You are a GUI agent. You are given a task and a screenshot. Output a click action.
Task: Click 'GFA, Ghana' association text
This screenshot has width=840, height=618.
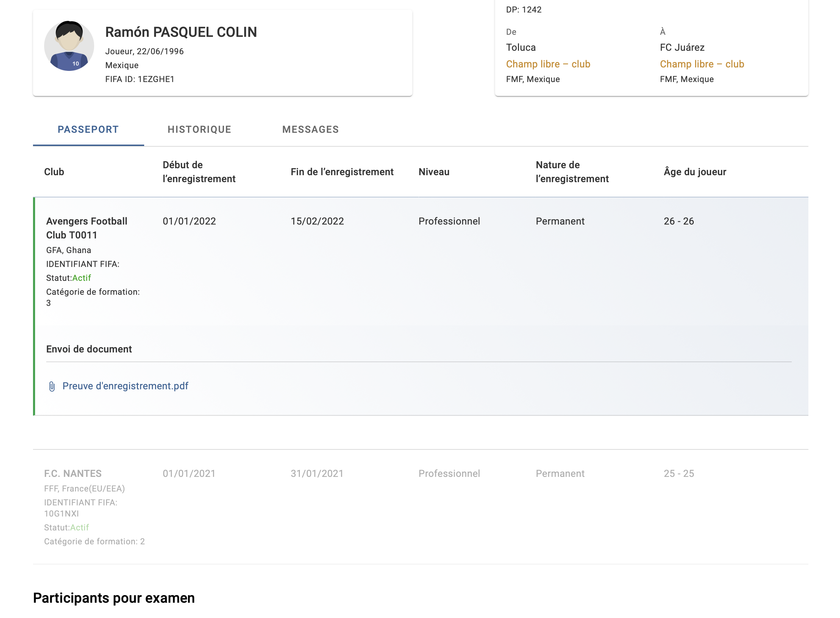point(69,250)
